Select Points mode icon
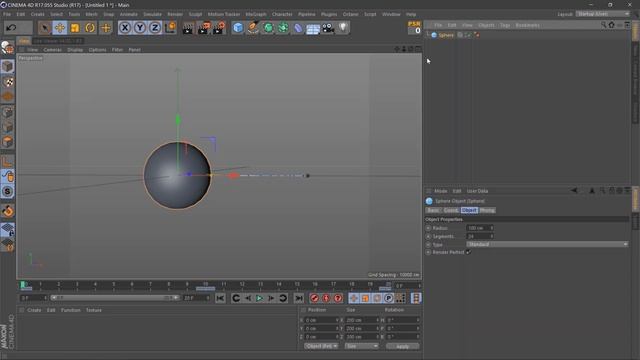This screenshot has width=640, height=360. [7, 112]
